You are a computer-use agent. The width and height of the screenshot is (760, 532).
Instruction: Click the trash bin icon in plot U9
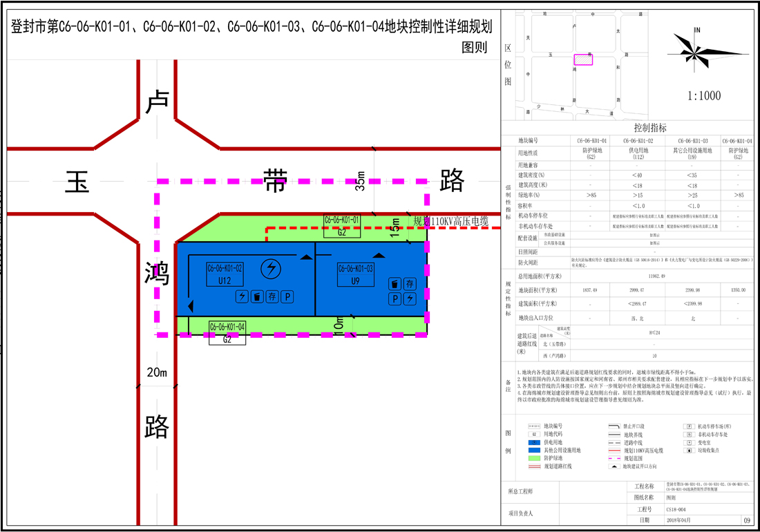click(394, 284)
